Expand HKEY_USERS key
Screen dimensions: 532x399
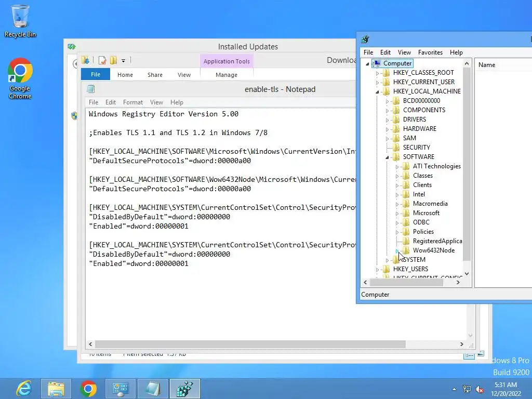(377, 270)
